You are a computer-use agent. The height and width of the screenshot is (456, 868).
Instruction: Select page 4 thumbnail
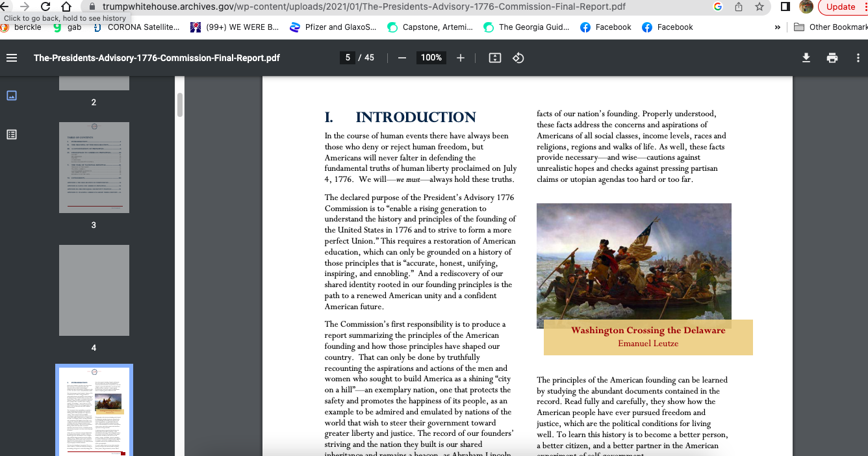[x=94, y=290]
